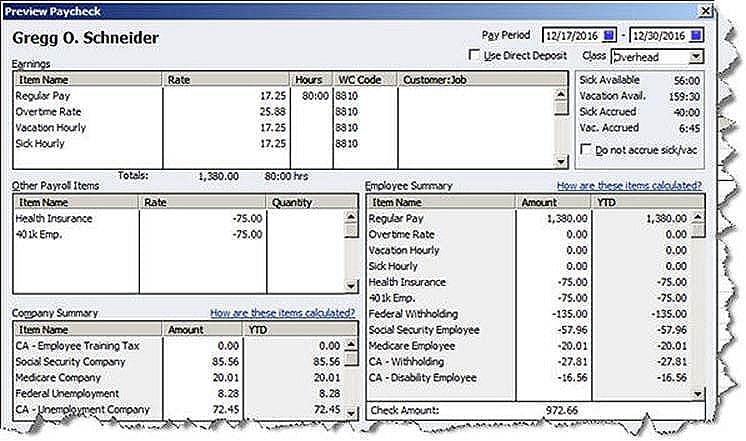746x441 pixels.
Task: Click Earnings table scroll up arrow
Action: pyautogui.click(x=561, y=94)
